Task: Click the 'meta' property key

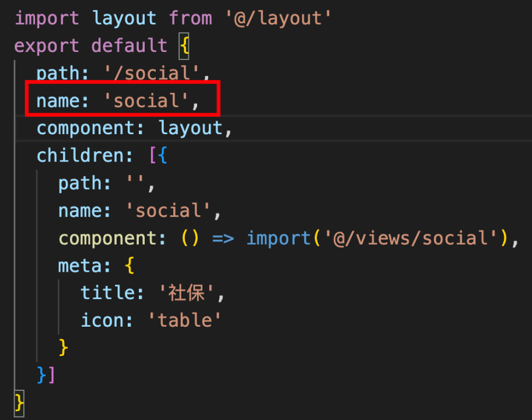Action: (80, 265)
